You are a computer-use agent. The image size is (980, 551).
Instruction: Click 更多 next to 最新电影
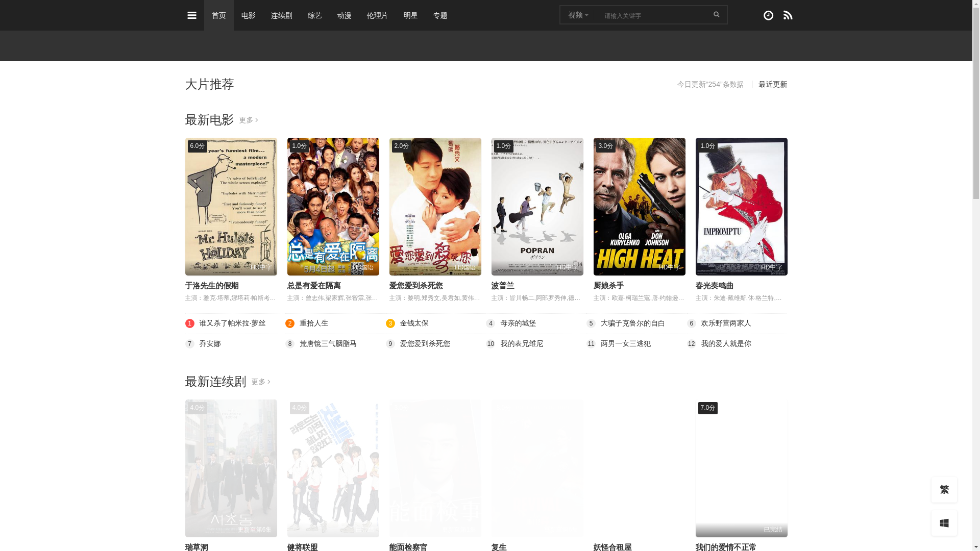[x=249, y=120]
